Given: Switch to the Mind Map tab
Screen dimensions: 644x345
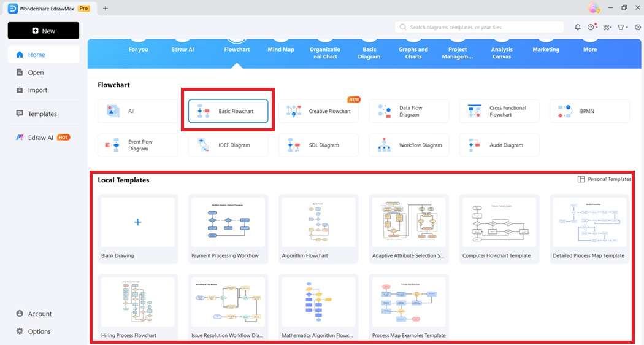Looking at the screenshot, I should coord(281,49).
